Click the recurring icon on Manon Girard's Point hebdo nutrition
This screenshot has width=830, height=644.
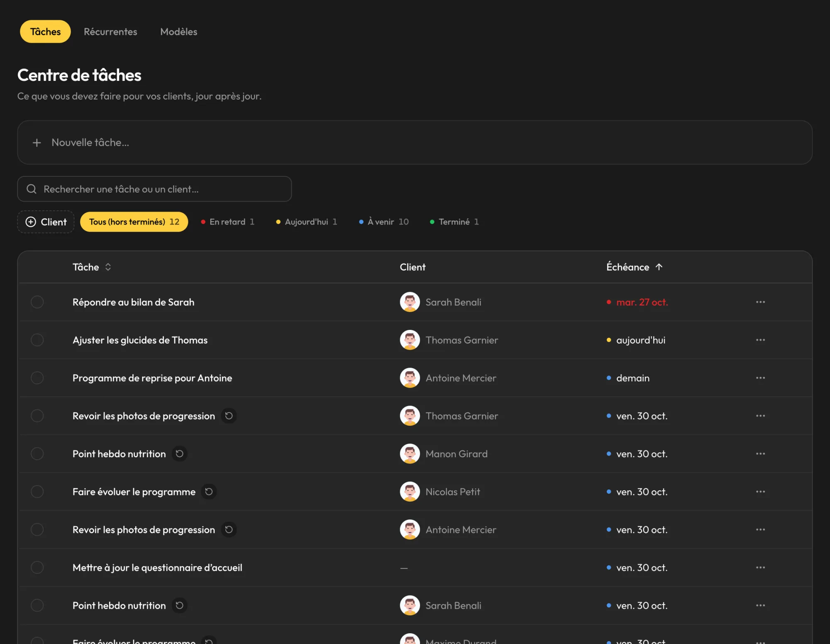point(179,454)
